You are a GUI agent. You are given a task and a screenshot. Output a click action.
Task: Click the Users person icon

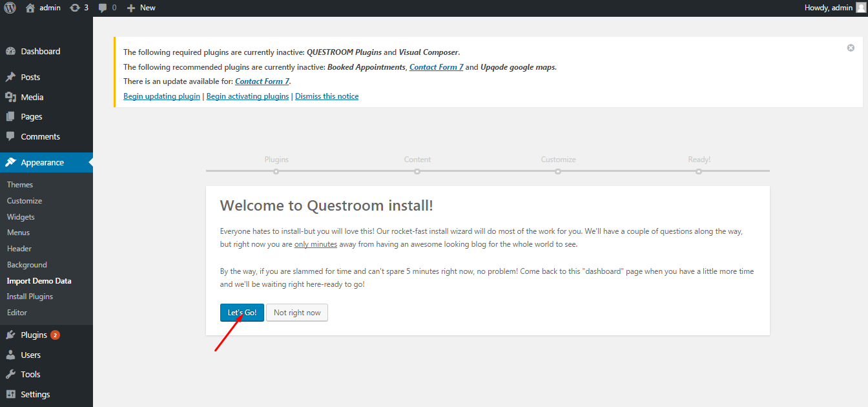10,355
